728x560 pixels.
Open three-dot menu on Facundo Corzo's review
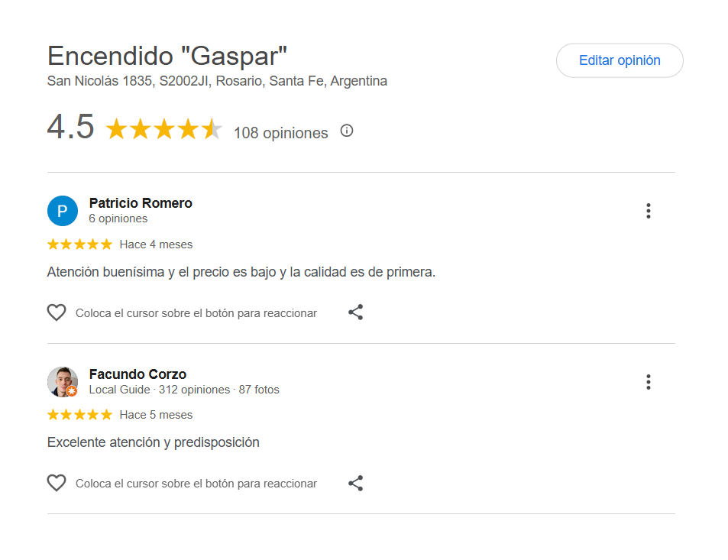click(648, 382)
